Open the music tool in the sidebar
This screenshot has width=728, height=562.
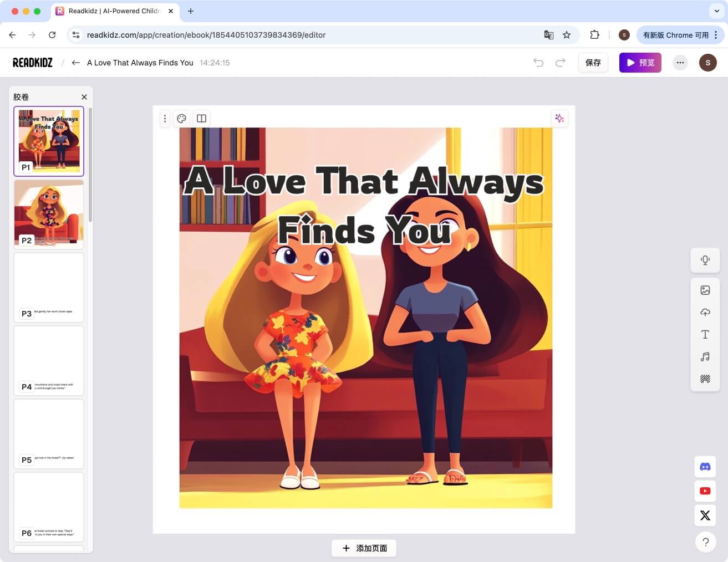tap(705, 356)
